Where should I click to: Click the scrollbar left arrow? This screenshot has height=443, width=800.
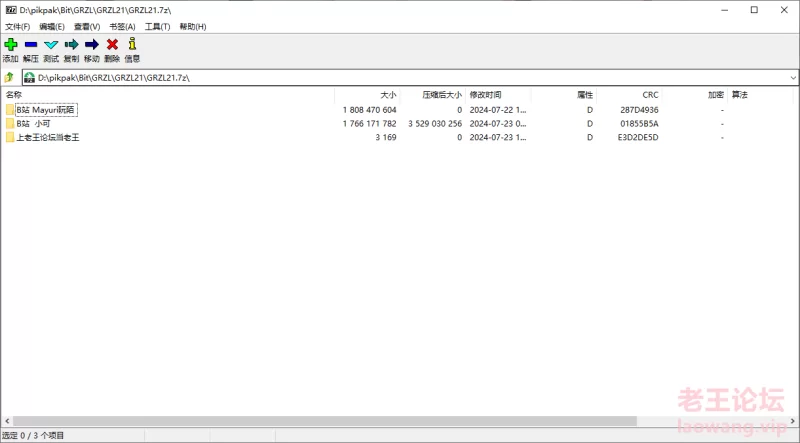(x=6, y=421)
